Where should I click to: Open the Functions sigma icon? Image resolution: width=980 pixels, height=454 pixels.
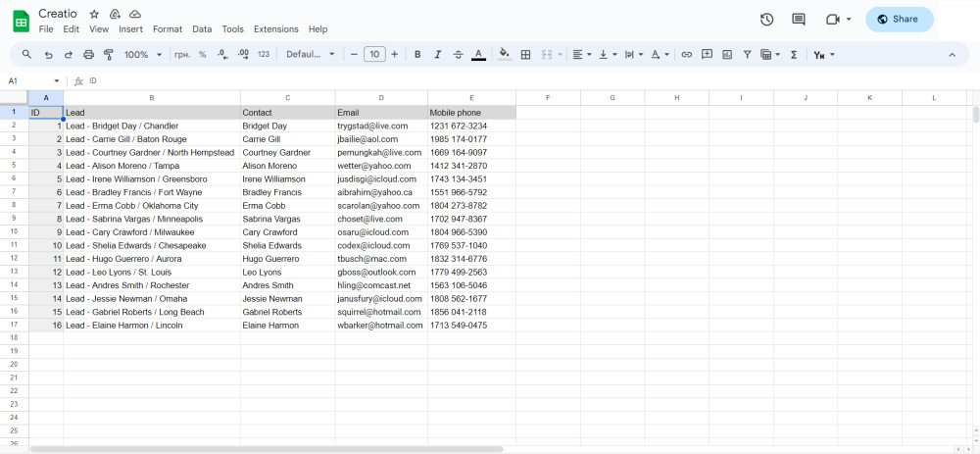point(794,55)
